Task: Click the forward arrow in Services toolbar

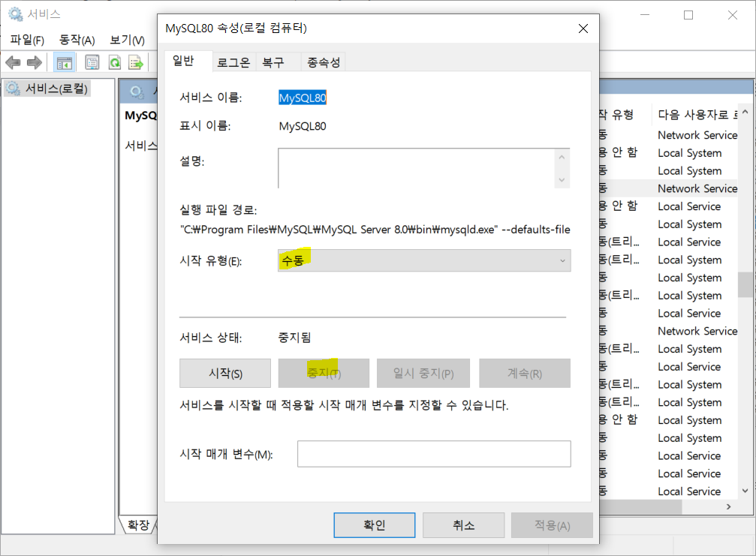Action: click(x=35, y=62)
